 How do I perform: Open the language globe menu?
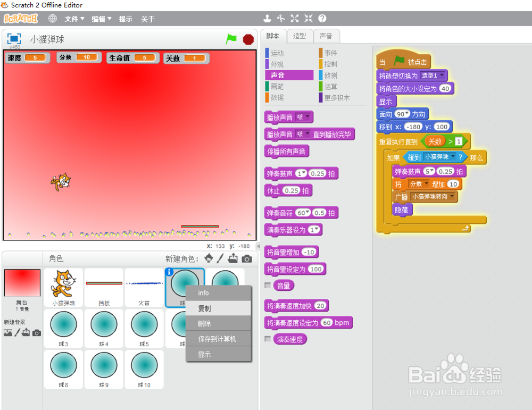coord(52,18)
